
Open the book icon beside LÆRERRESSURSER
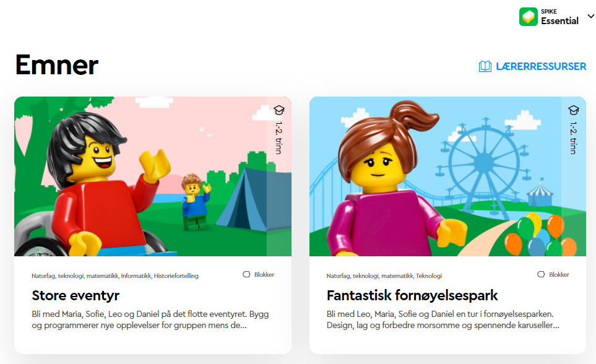click(485, 66)
